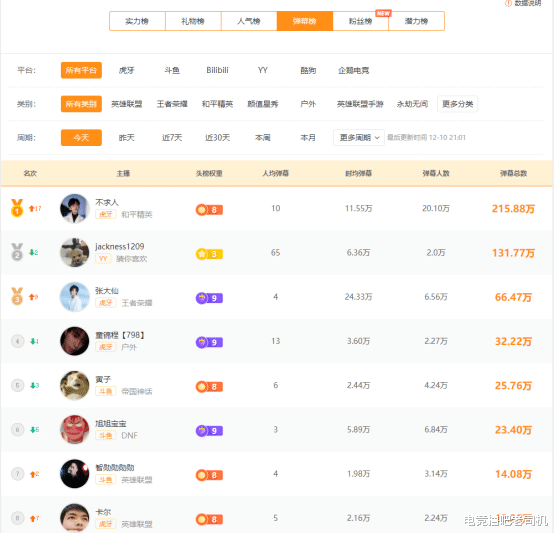Click the data info icon in the top corner
Viewport: 554px width, 534px height.
508,3
